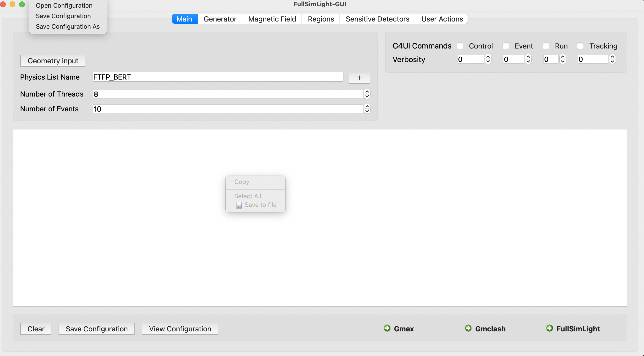Click the Gmclash label
Viewport: 644px width, 356px height.
[x=490, y=329]
